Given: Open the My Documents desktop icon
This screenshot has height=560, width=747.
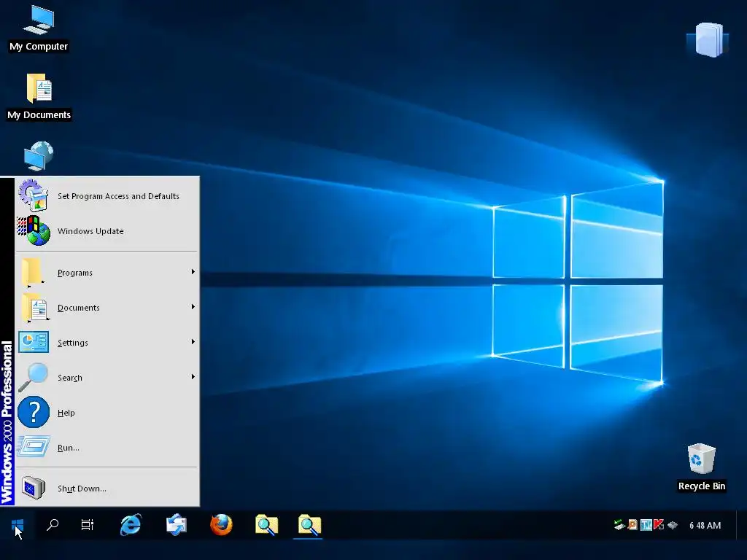Looking at the screenshot, I should [x=39, y=97].
